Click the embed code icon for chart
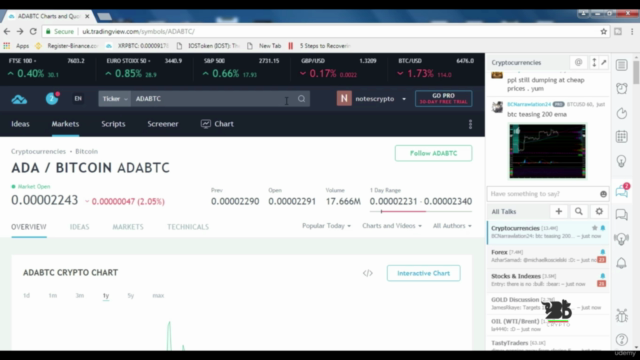 coord(368,273)
